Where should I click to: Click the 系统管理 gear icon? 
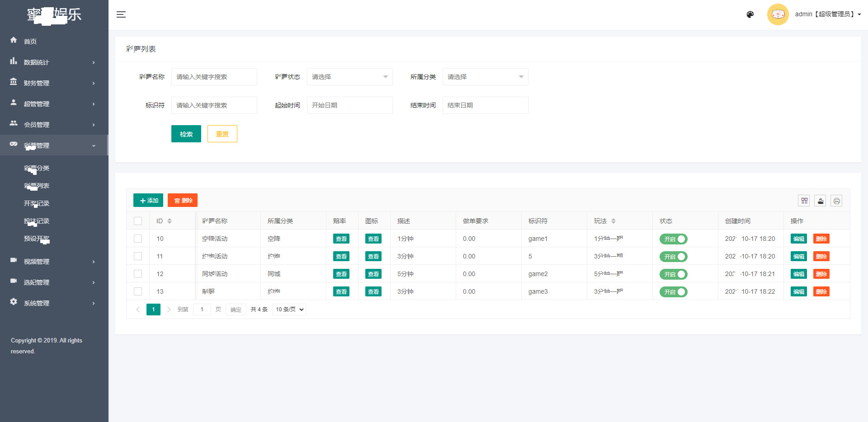14,302
